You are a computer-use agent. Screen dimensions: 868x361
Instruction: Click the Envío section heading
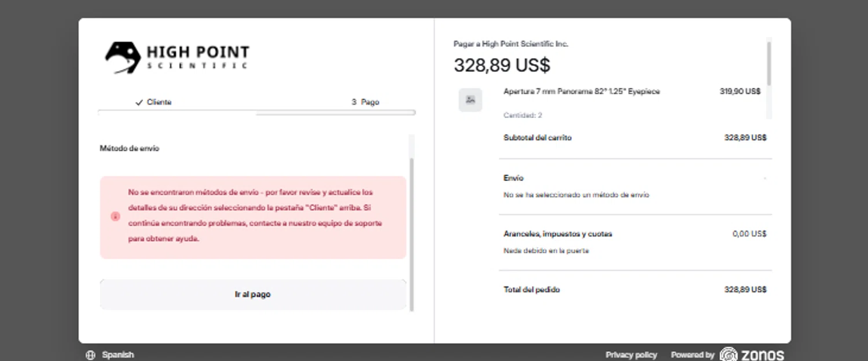point(513,178)
